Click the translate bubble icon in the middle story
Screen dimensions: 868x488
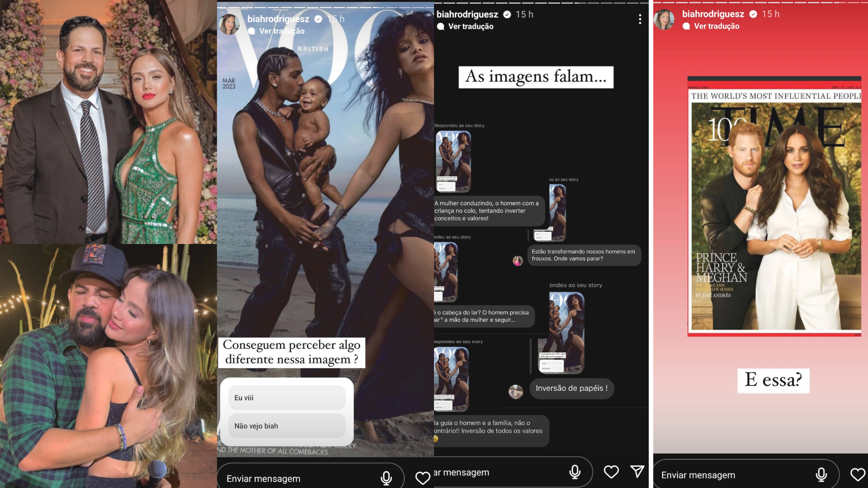pos(441,27)
